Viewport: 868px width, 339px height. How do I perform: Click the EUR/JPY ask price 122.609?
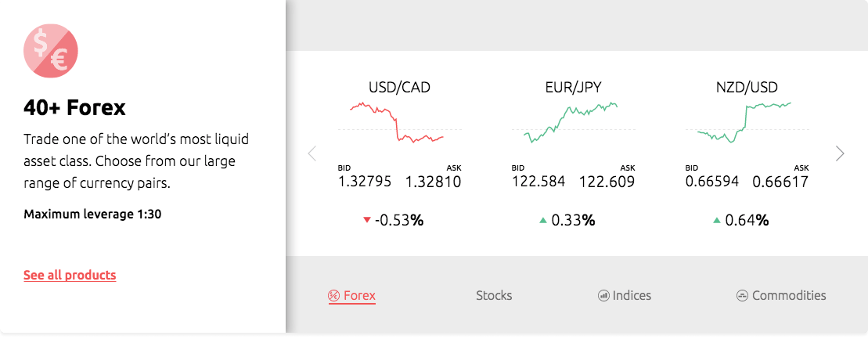(607, 182)
